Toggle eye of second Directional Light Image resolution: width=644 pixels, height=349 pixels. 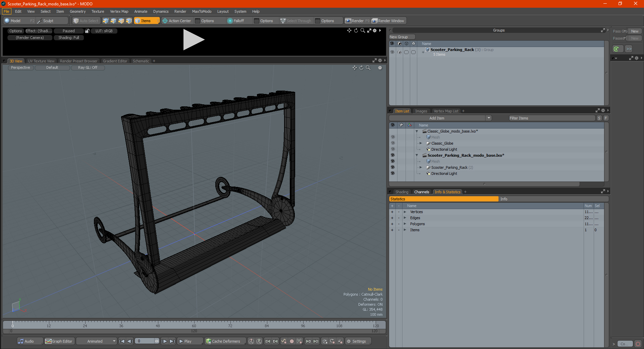pos(392,173)
